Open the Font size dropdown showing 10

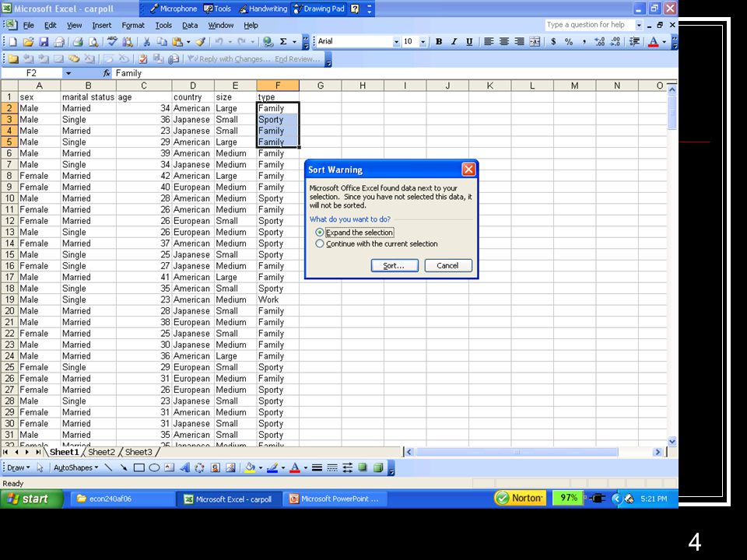pos(423,42)
